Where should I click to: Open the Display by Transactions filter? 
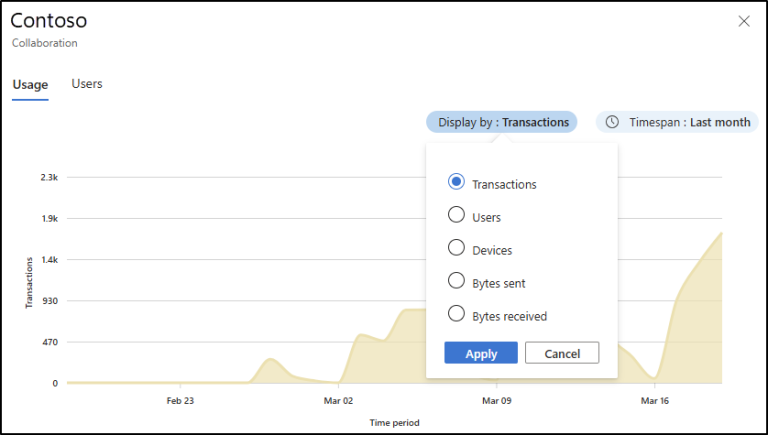[x=502, y=122]
